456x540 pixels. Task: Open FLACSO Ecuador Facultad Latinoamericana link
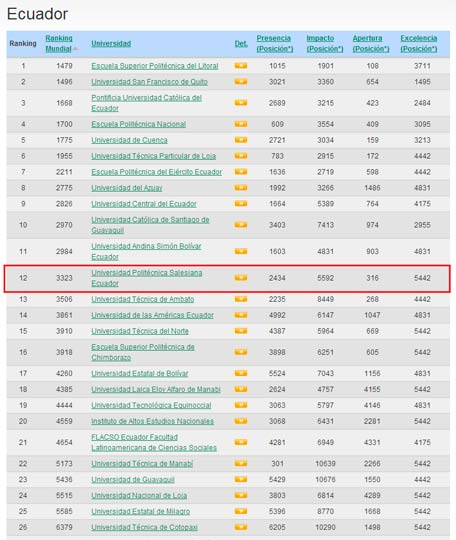(x=154, y=442)
